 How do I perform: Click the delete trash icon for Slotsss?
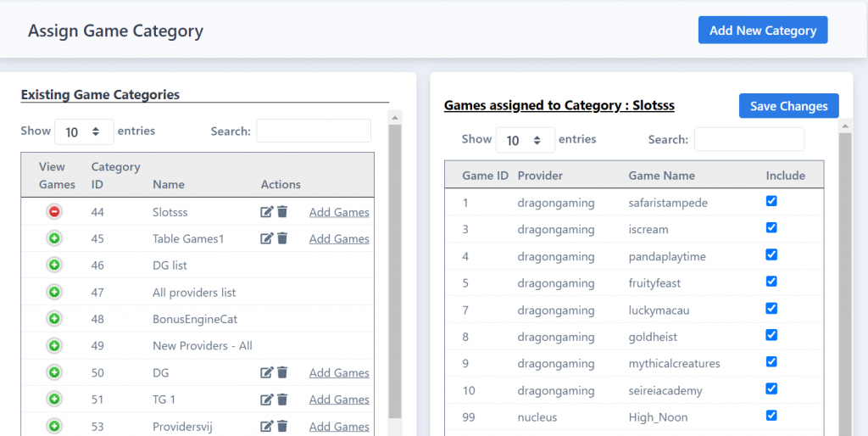click(282, 212)
